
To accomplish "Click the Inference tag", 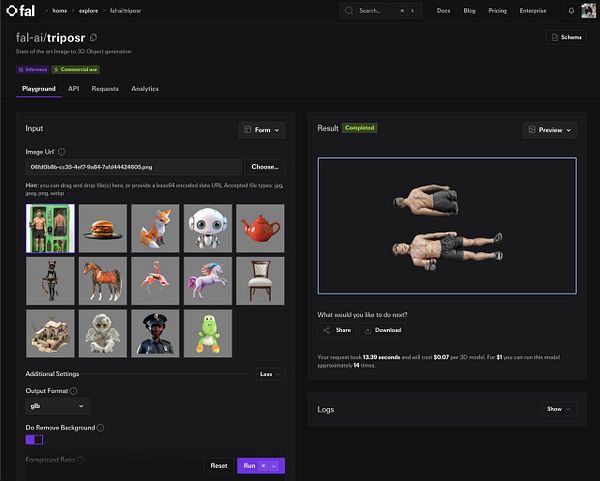I will [x=33, y=70].
